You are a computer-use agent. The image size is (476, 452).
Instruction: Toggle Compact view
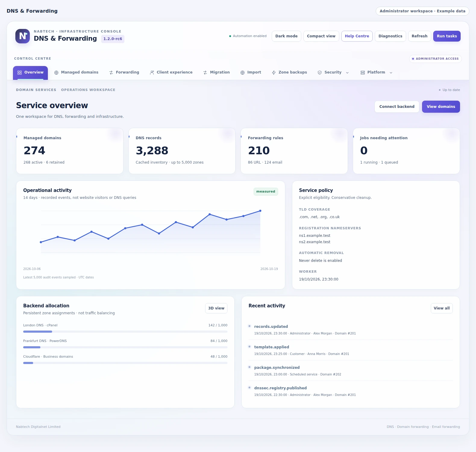(321, 36)
